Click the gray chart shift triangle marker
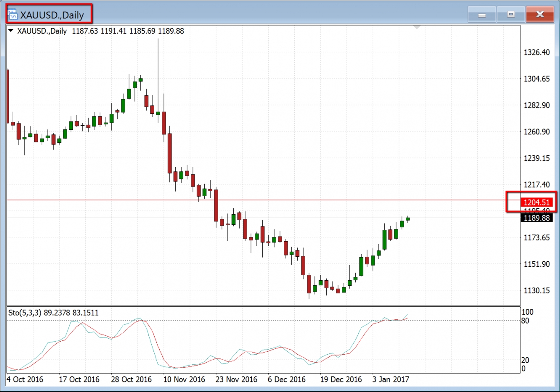560x392 pixels. click(x=417, y=27)
